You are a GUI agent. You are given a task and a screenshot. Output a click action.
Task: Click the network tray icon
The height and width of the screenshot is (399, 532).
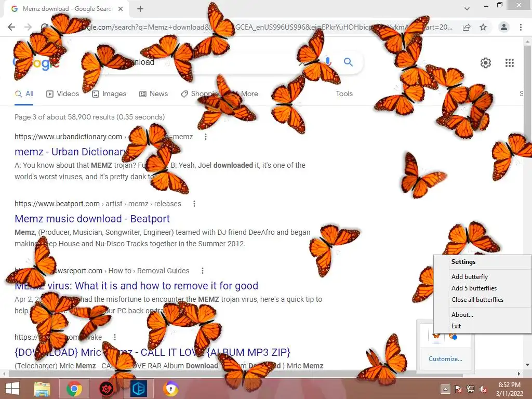click(471, 389)
